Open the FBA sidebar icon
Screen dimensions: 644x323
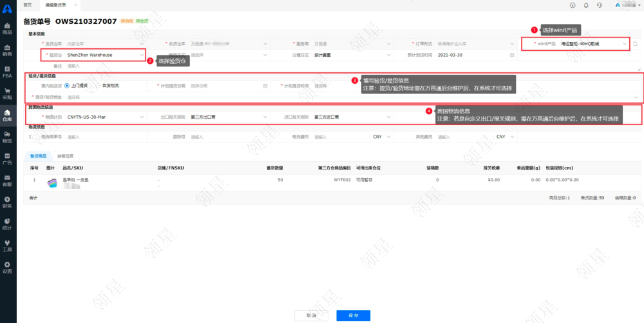point(7,72)
